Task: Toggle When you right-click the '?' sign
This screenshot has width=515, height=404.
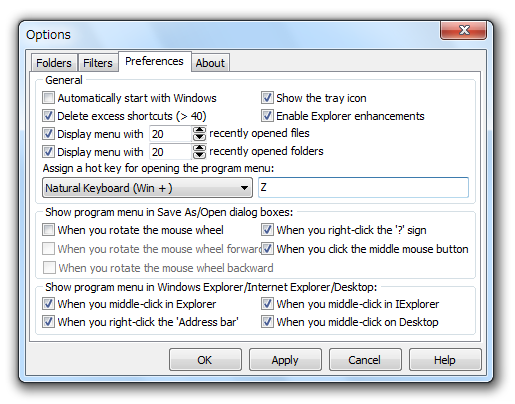Action: click(x=267, y=230)
